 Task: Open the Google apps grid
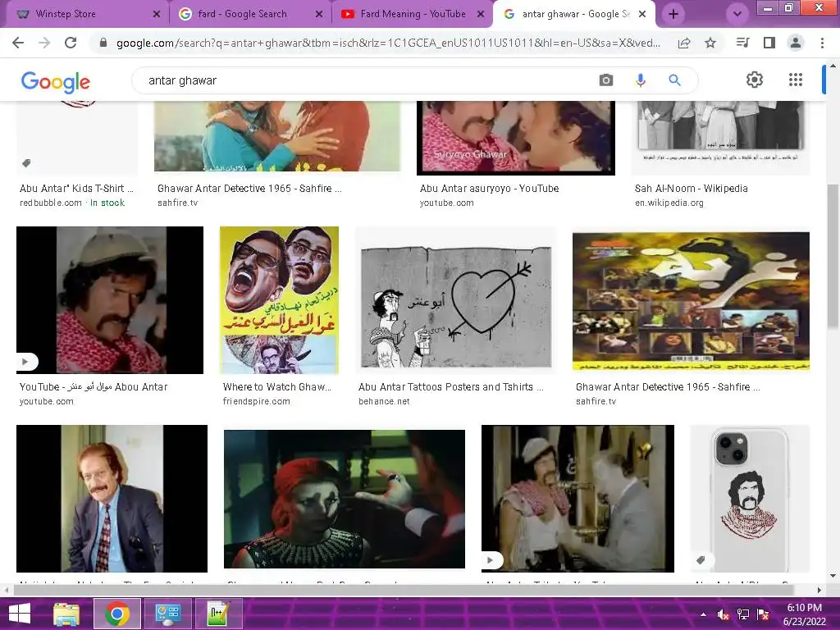[x=796, y=80]
